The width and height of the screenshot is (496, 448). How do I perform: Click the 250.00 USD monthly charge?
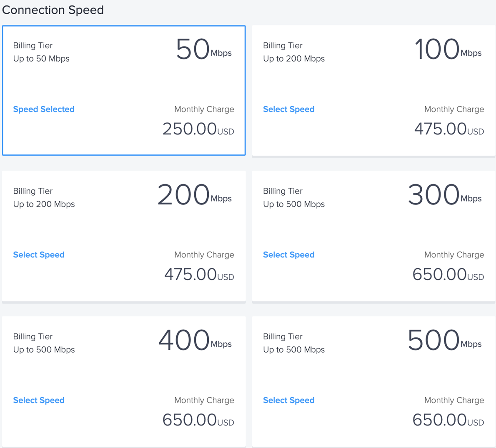coord(198,129)
